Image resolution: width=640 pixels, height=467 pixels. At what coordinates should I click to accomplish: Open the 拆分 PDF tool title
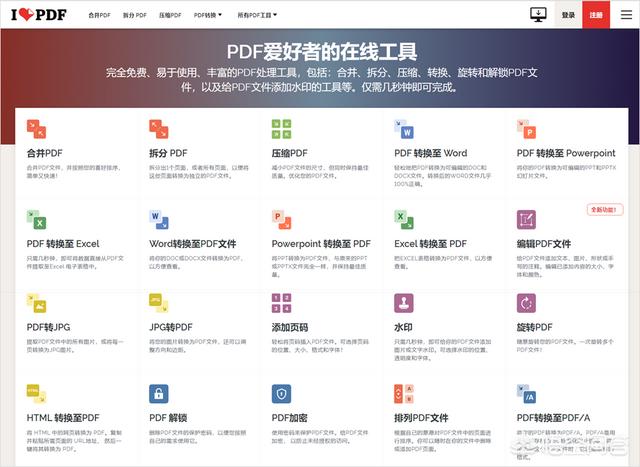[x=168, y=153]
